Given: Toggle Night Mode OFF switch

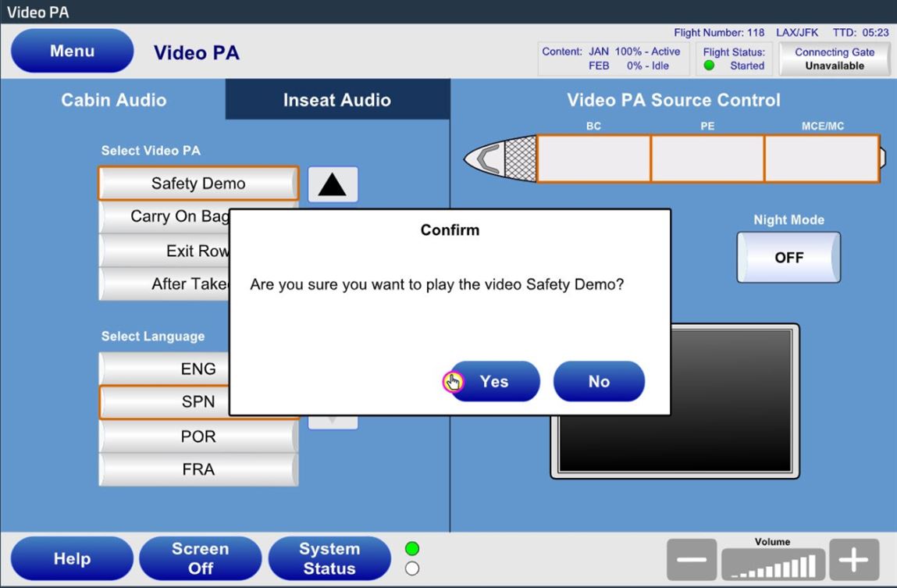Looking at the screenshot, I should (788, 258).
